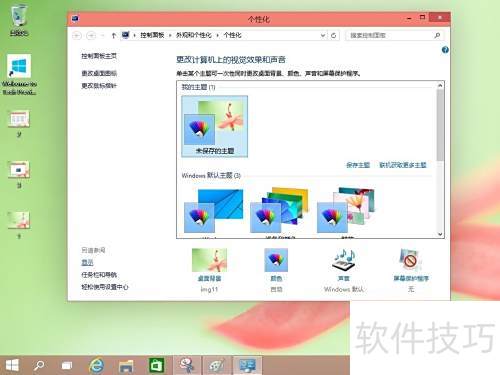Click the computer icon in the address bar
Screen dimensions: 500x375
[x=125, y=35]
